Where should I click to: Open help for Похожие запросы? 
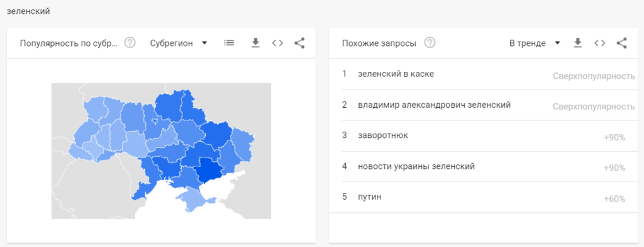(430, 43)
